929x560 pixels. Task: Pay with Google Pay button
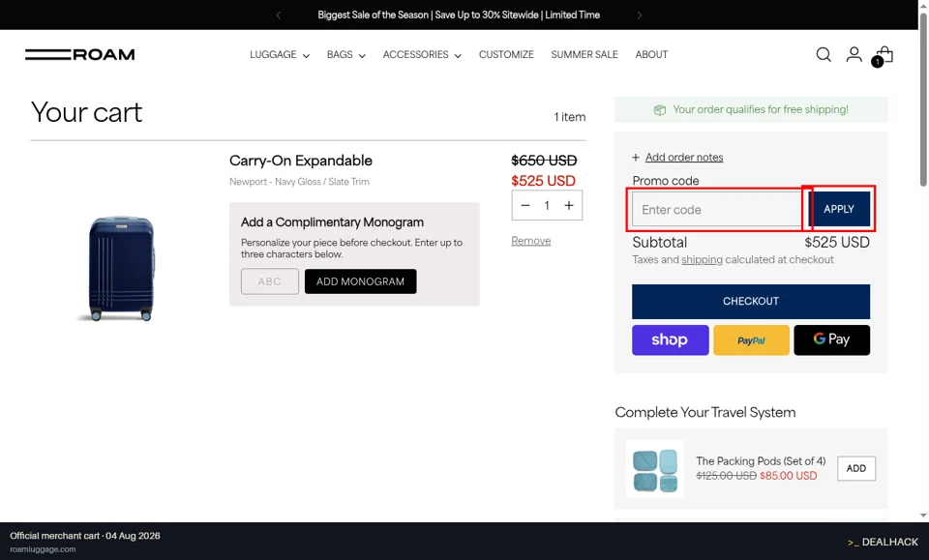[x=832, y=339]
